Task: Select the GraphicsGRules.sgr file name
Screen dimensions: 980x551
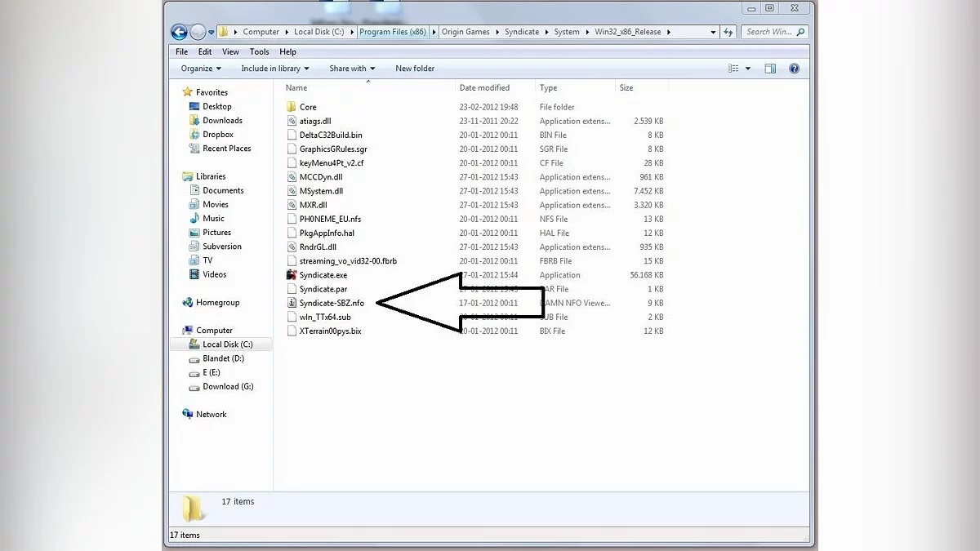Action: (333, 149)
